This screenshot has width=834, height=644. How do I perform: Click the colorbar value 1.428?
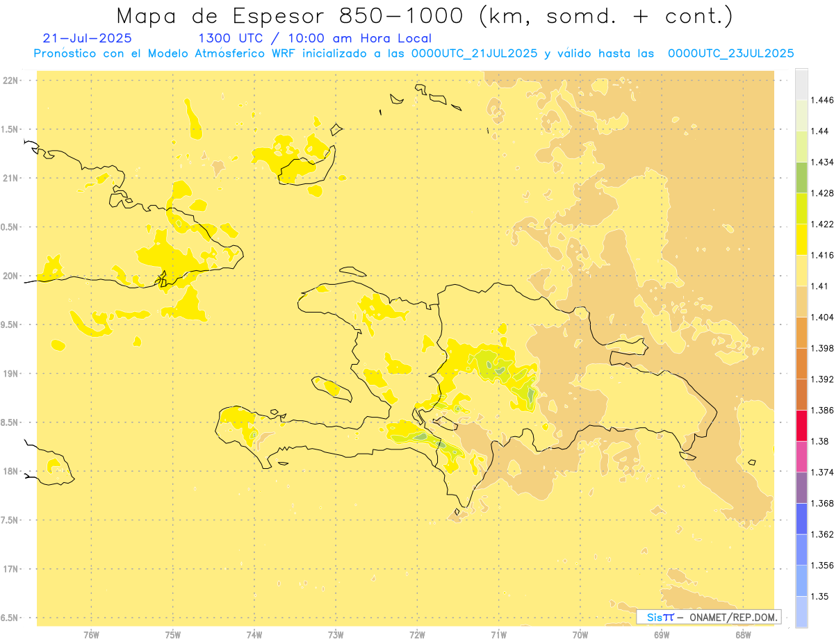click(x=822, y=193)
